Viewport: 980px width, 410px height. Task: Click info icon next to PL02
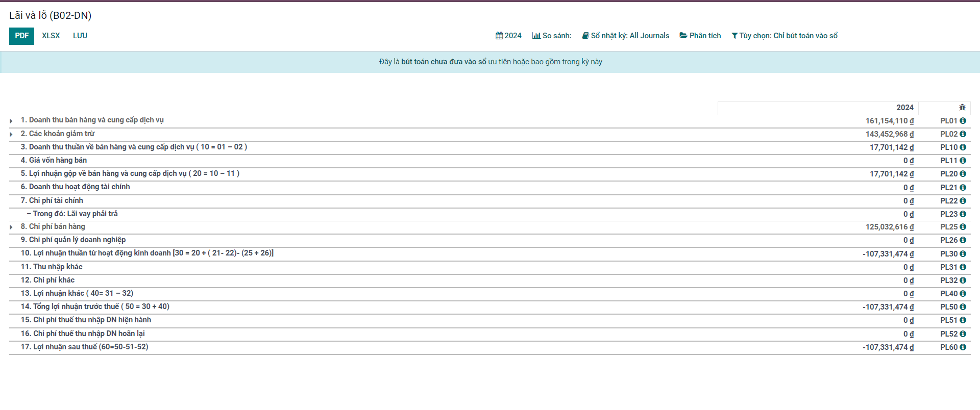click(963, 134)
